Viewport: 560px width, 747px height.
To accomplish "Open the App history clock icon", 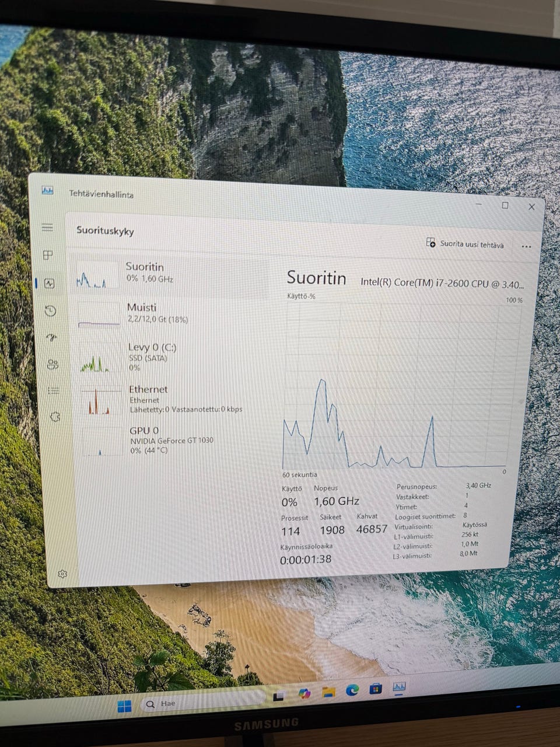I will coord(50,310).
